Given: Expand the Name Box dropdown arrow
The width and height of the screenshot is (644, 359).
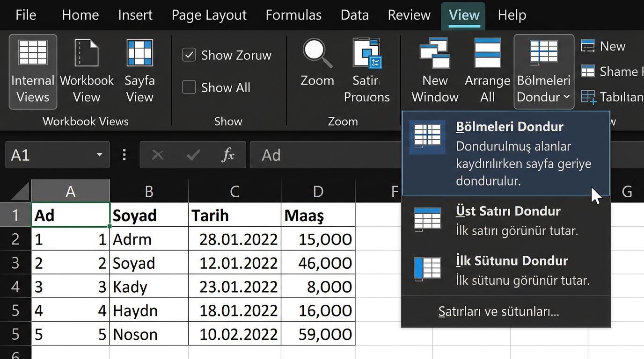Looking at the screenshot, I should pyautogui.click(x=99, y=155).
